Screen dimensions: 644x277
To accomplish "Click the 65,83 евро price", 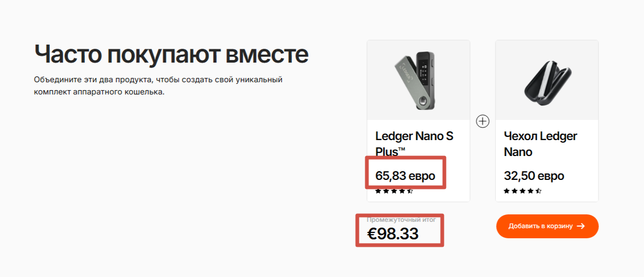I will pyautogui.click(x=405, y=176).
